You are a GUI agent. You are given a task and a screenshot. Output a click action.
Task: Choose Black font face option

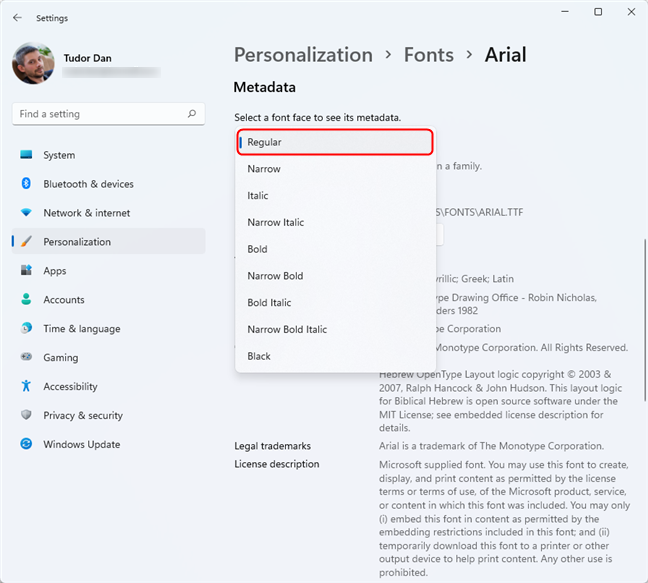click(335, 356)
